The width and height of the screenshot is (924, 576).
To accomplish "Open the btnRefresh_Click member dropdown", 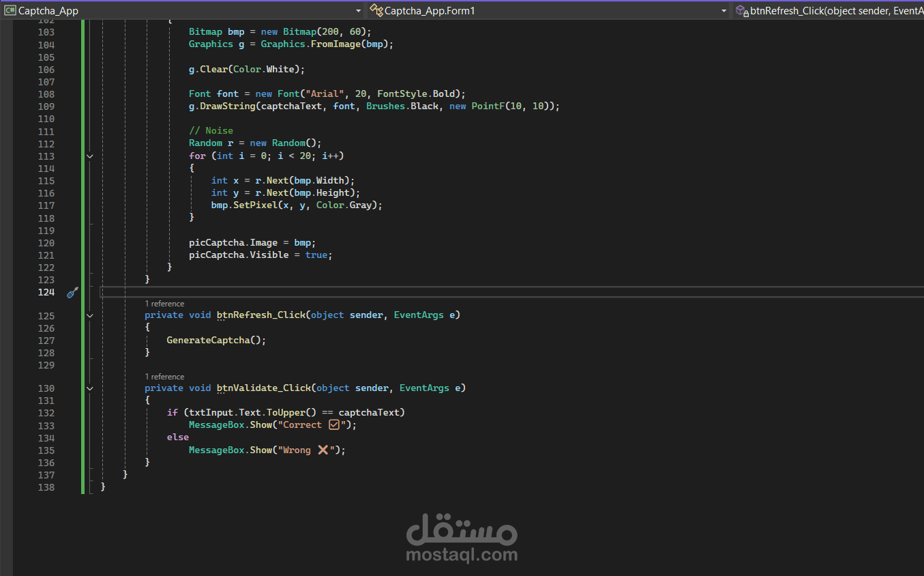I will point(829,11).
